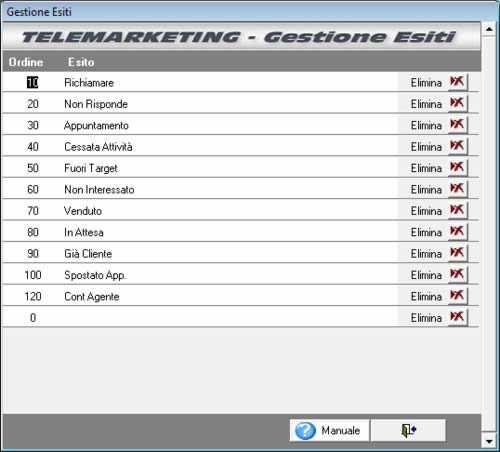The height and width of the screenshot is (452, 500).
Task: Click Elimina label in the Cessata Attività row
Action: tap(426, 147)
